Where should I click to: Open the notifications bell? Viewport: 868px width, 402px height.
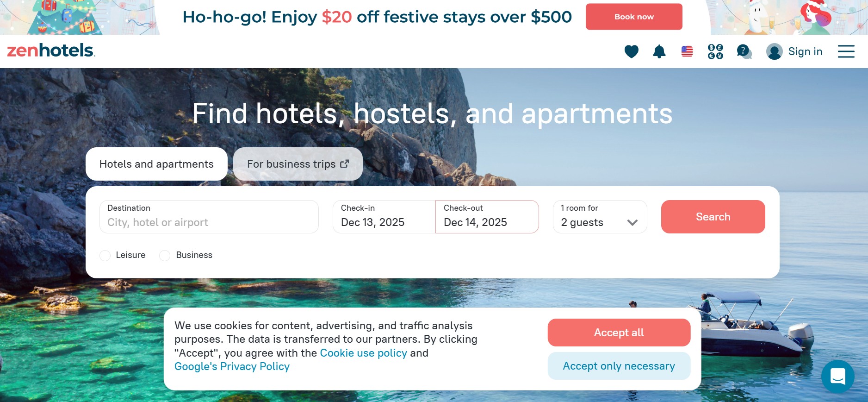click(x=659, y=51)
